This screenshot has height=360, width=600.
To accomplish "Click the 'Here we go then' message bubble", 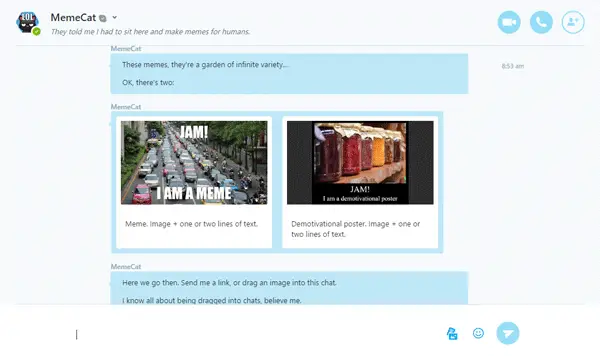I will [289, 288].
